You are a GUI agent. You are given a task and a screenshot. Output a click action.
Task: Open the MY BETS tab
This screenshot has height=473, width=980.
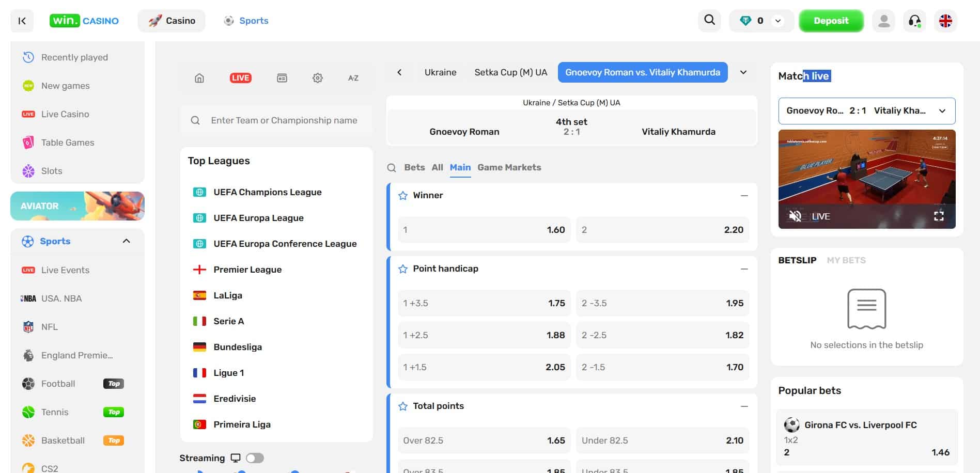(x=846, y=260)
